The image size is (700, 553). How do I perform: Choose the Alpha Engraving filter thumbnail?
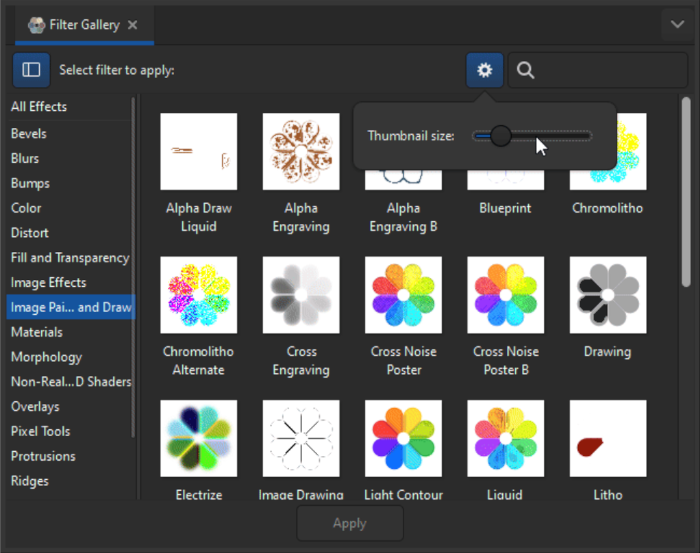pos(301,152)
